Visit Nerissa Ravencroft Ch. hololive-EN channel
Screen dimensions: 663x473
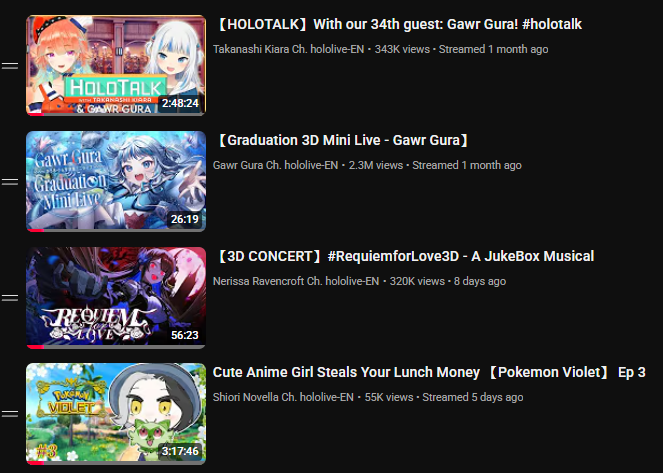296,281
